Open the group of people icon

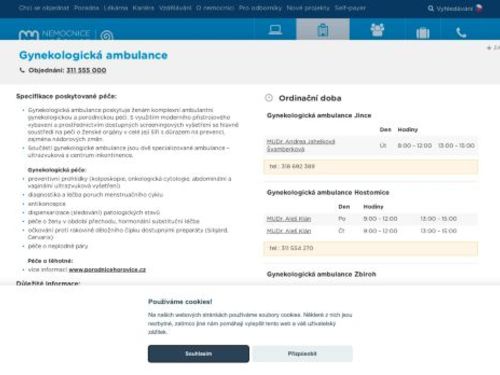click(x=377, y=30)
